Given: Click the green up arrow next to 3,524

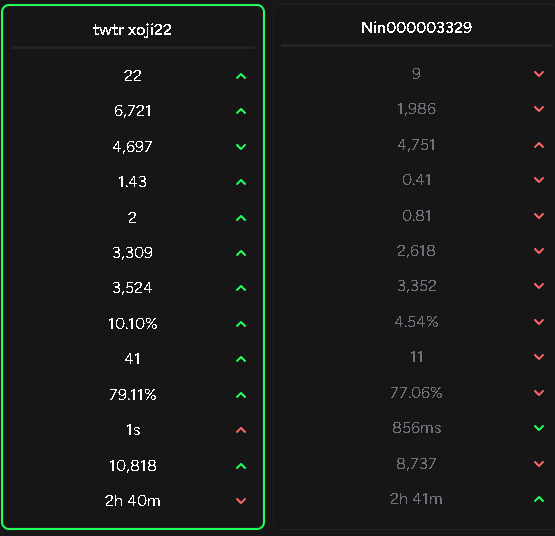Looking at the screenshot, I should point(241,288).
